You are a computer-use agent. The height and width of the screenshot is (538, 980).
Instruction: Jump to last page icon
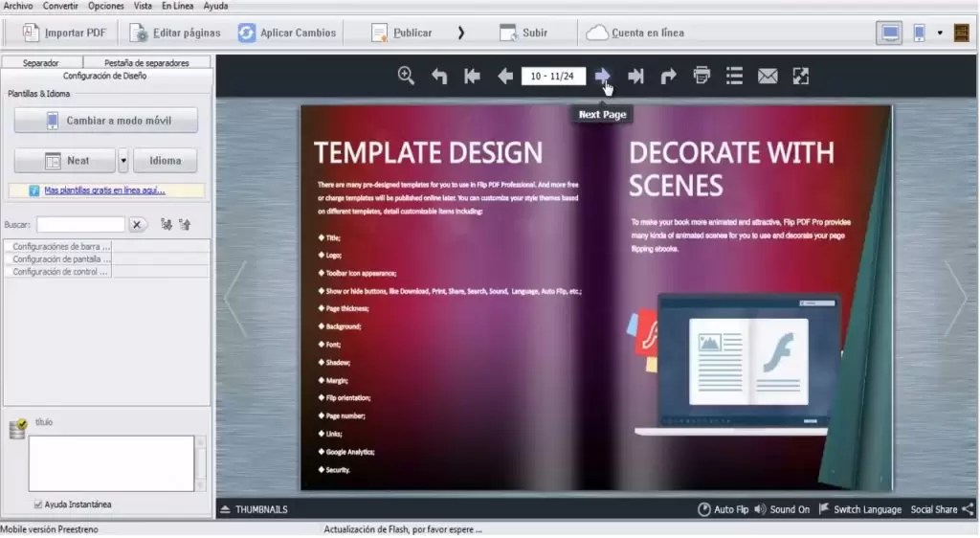pyautogui.click(x=635, y=77)
